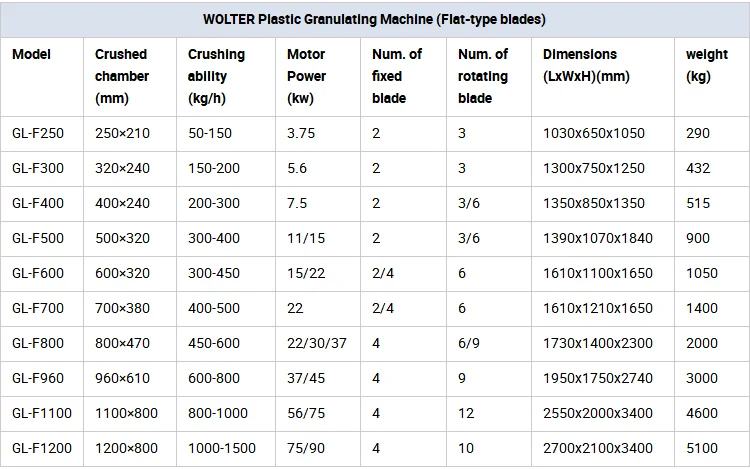Viewport: 750px width, 469px height.
Task: Click the 22/30/37 motor power cell
Action: coord(316,344)
